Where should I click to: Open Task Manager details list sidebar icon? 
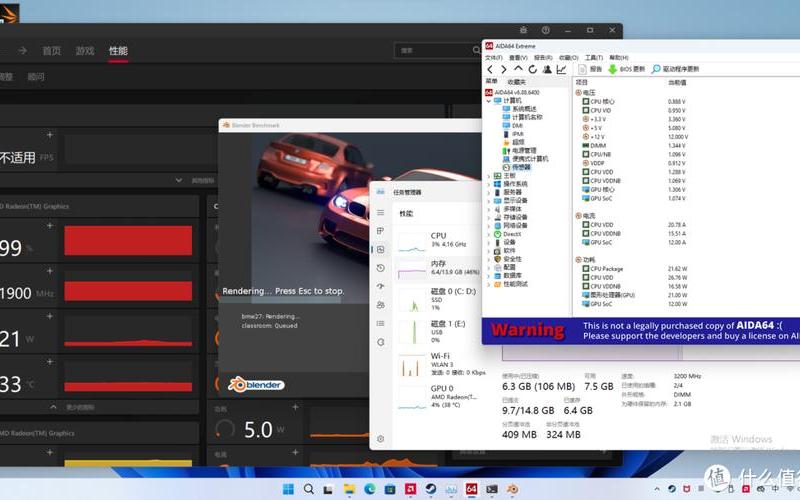(x=381, y=323)
